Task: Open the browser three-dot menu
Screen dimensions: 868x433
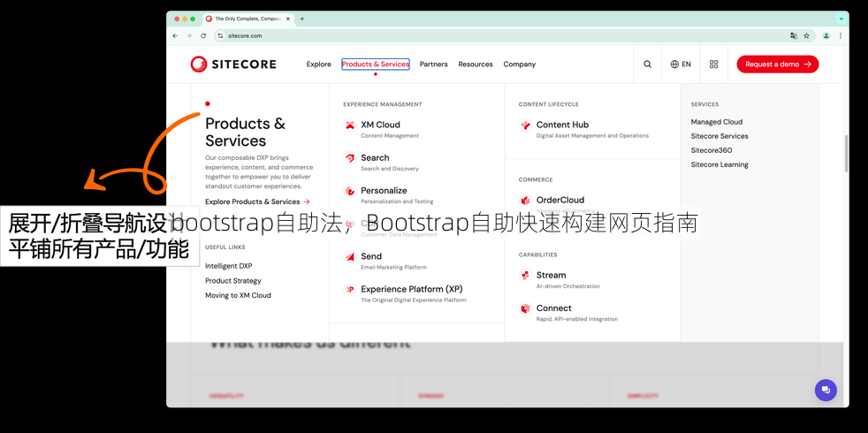Action: tap(841, 35)
